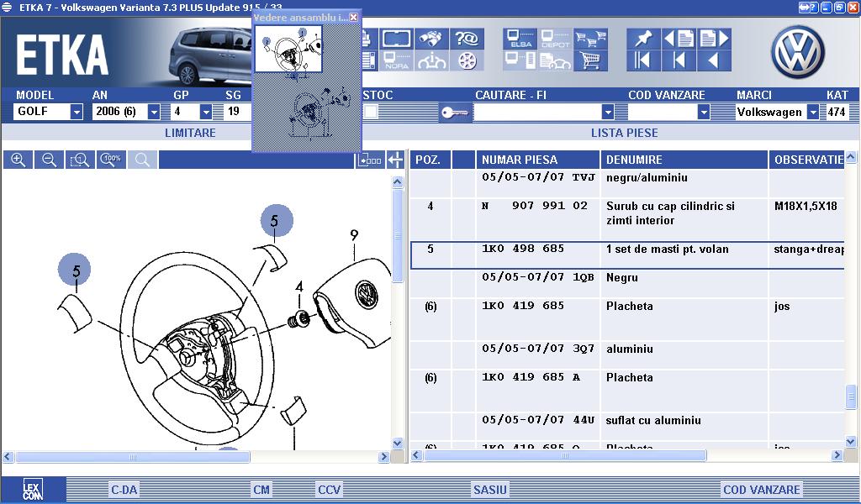The width and height of the screenshot is (861, 504).
Task: Select part row N 907 991 02
Action: [x=627, y=218]
